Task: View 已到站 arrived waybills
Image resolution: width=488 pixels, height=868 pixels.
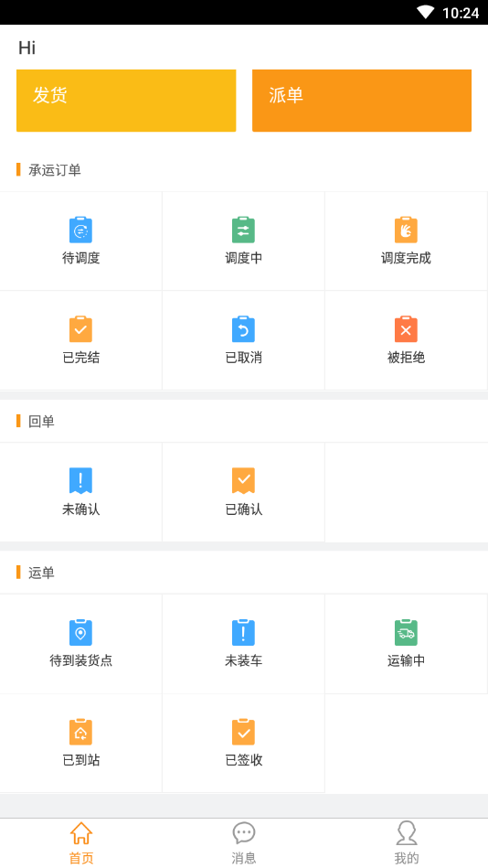Action: point(80,743)
